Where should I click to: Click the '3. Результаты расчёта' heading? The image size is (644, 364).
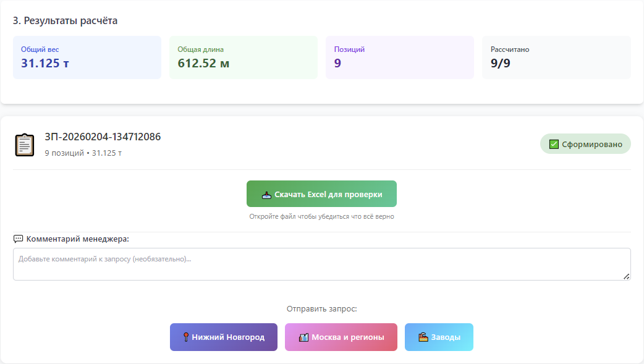click(66, 20)
